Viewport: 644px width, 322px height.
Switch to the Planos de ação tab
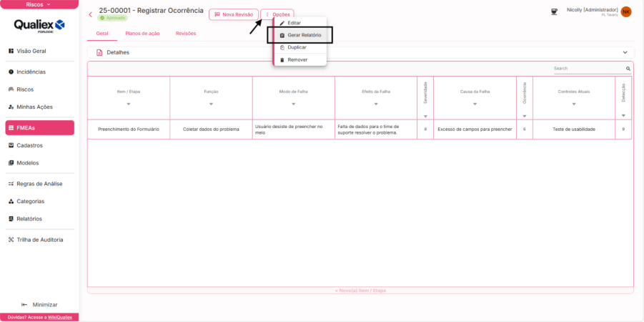click(x=142, y=34)
